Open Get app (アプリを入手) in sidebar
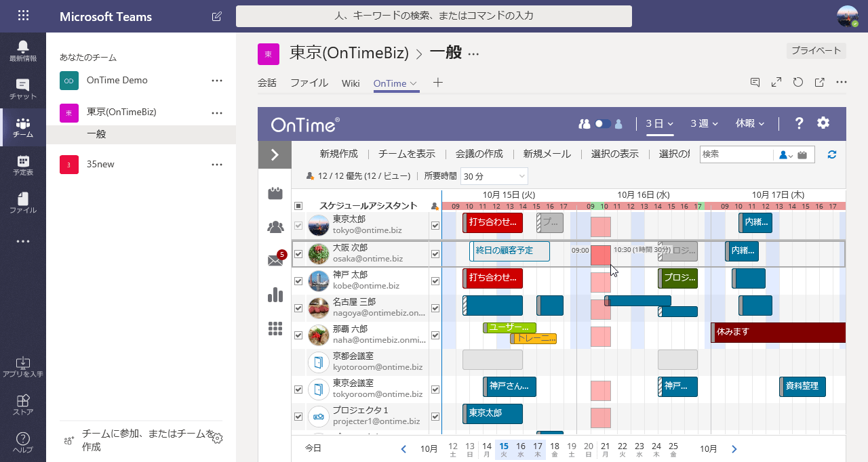Viewport: 868px width, 462px height. [23, 366]
